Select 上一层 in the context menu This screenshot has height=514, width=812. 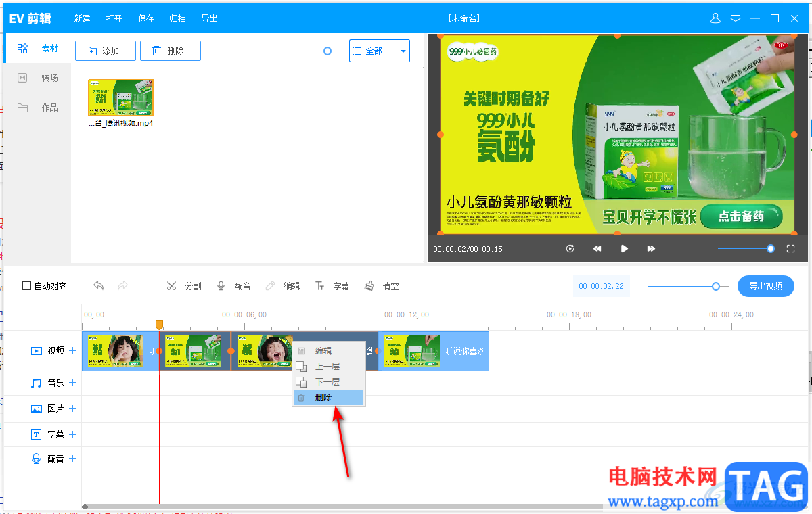point(328,367)
